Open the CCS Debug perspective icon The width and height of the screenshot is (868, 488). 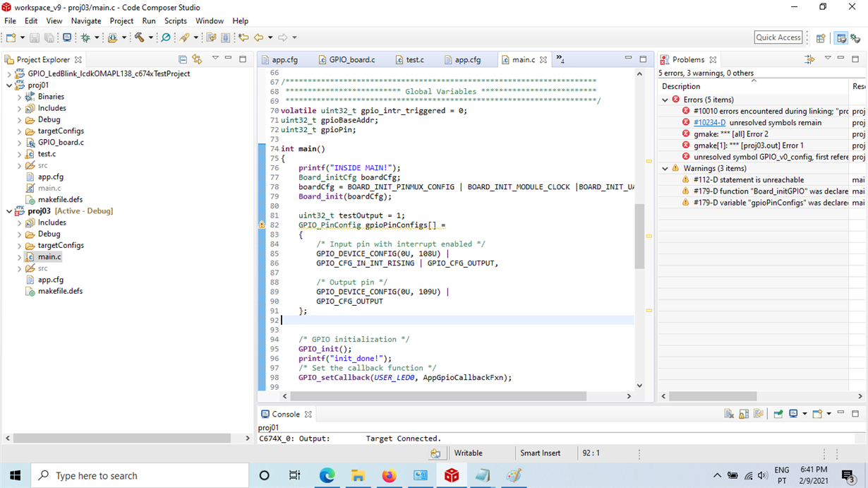(x=856, y=38)
